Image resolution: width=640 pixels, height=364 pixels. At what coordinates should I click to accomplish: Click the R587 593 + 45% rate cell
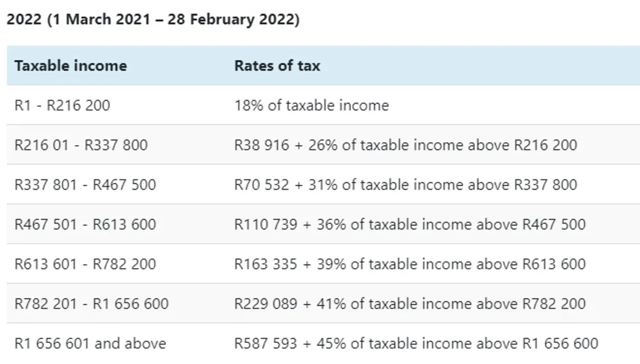coord(417,343)
